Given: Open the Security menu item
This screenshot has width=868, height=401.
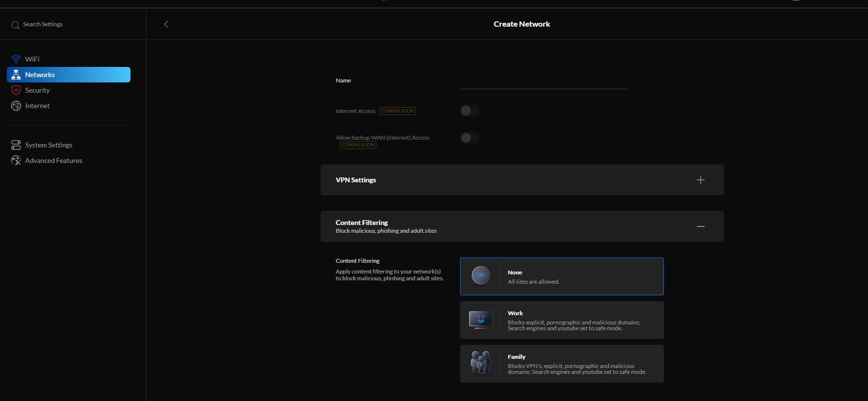Looking at the screenshot, I should [37, 90].
